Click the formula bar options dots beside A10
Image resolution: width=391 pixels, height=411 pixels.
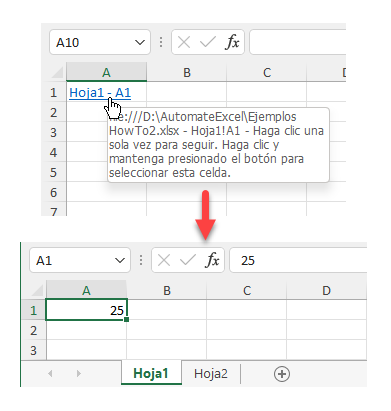pyautogui.click(x=161, y=42)
